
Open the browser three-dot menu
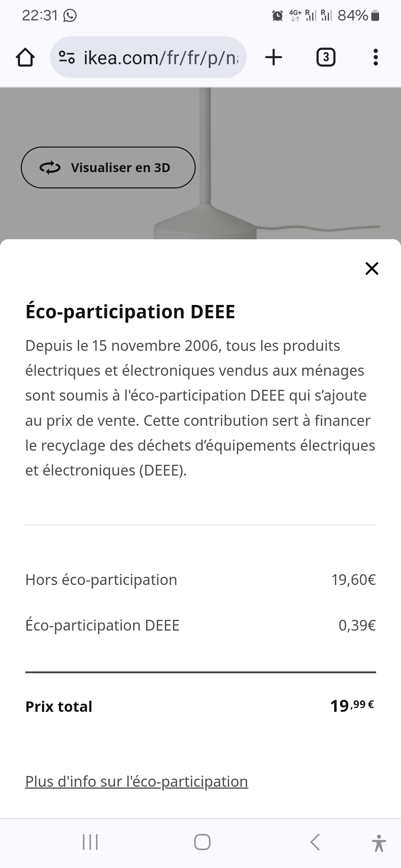(375, 57)
